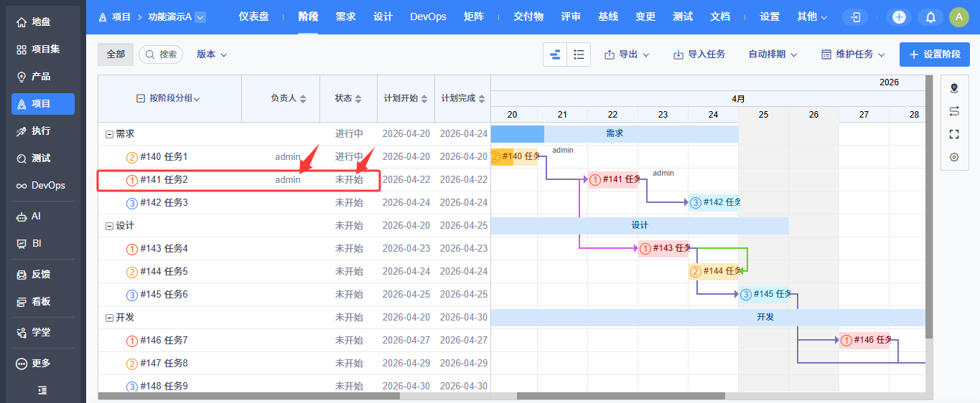Open the AI sidebar item
980x403 pixels.
[x=43, y=216]
